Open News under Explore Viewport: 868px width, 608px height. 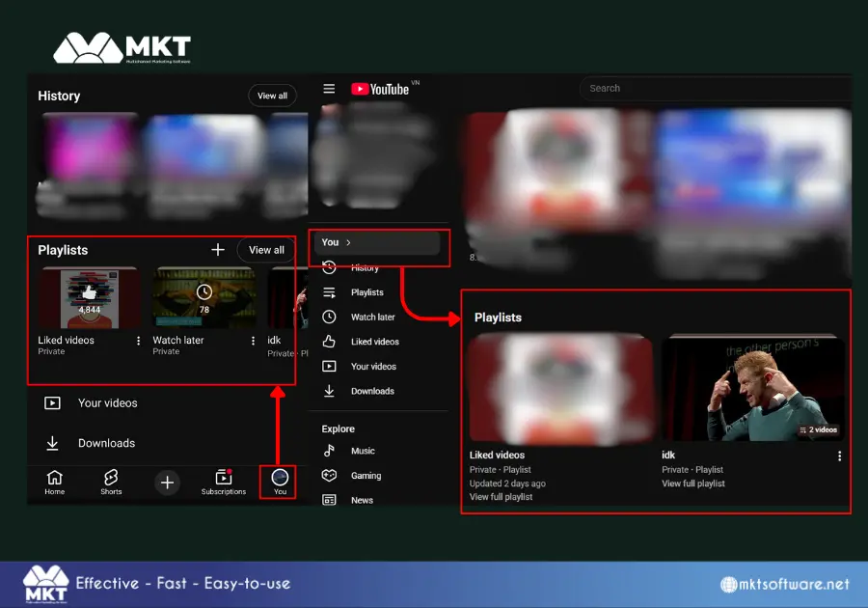362,500
